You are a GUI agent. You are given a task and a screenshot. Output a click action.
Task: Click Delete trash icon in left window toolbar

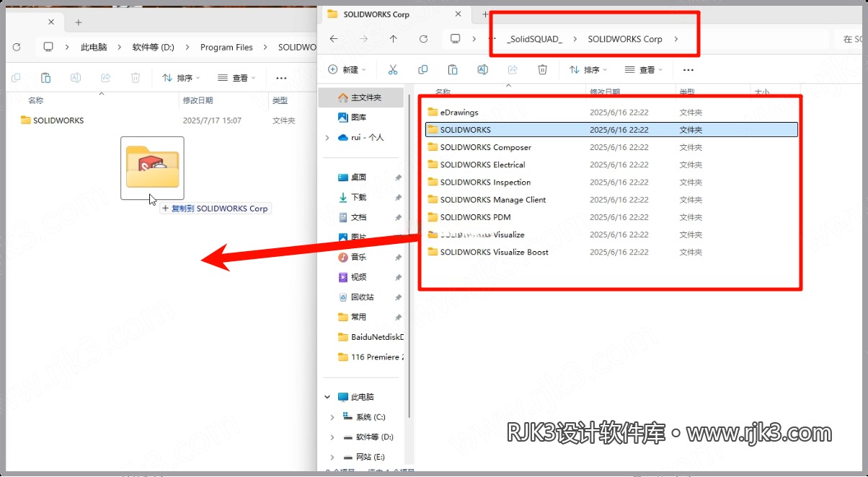tap(135, 78)
